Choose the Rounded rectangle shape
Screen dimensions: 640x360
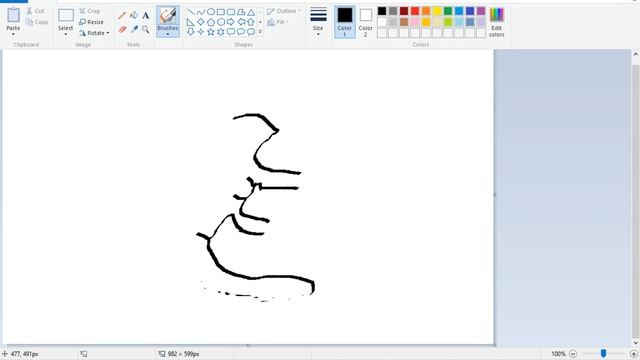pos(231,12)
